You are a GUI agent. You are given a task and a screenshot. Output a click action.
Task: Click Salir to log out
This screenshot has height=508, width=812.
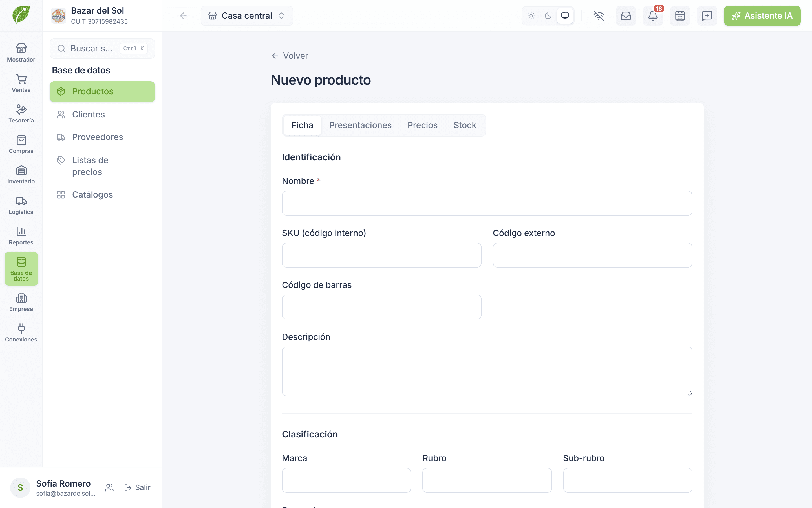[x=138, y=487]
